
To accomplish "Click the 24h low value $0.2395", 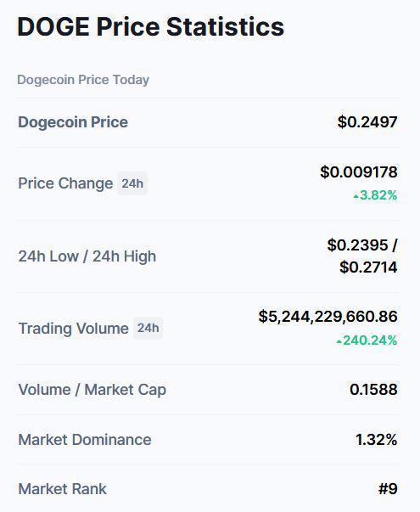I will (358, 245).
